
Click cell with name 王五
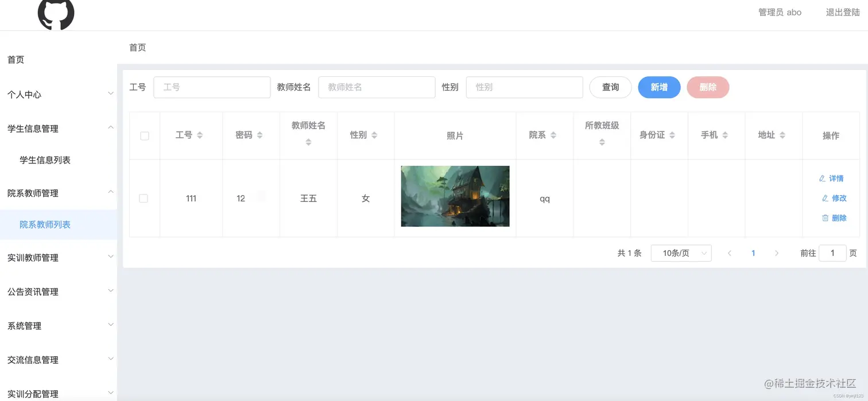pyautogui.click(x=308, y=198)
